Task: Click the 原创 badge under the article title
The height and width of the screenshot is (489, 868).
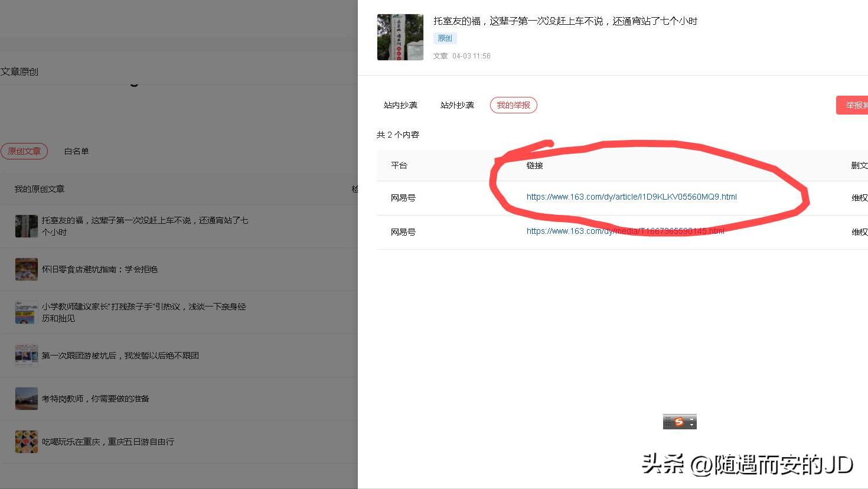Action: click(x=445, y=38)
